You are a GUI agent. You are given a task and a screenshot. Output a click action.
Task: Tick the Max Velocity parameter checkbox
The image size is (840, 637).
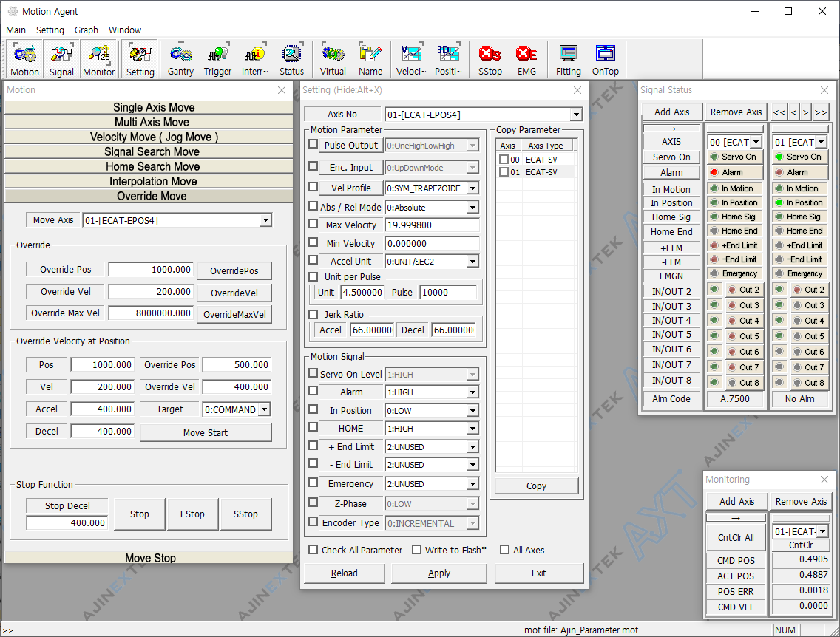click(x=314, y=225)
